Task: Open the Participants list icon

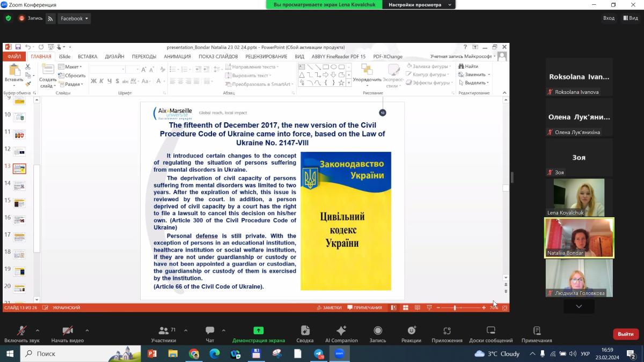Action: tap(164, 331)
